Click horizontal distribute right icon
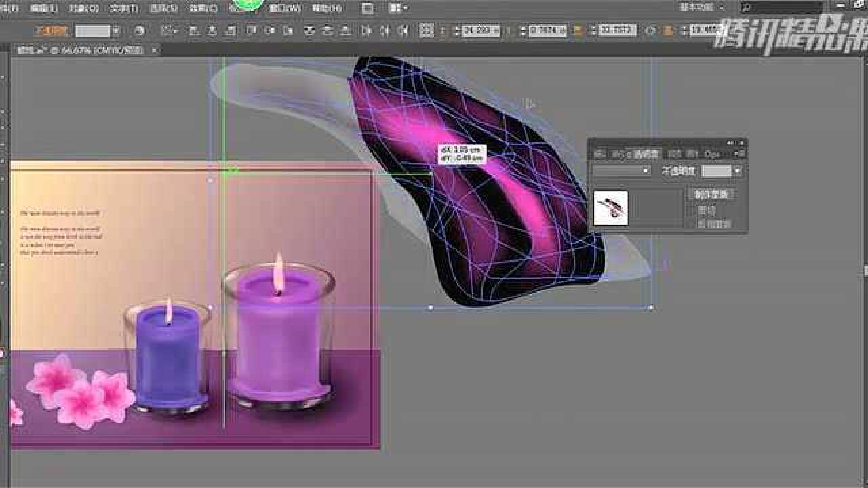The image size is (868, 488). tap(403, 31)
